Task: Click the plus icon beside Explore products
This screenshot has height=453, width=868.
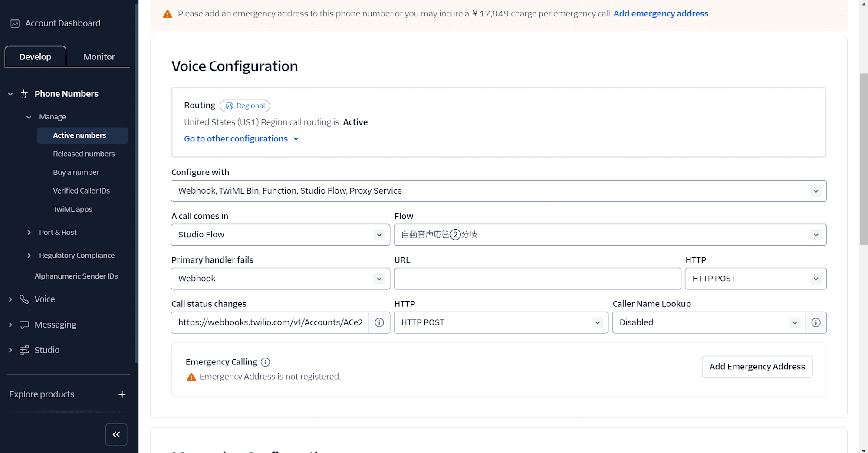Action: coord(122,394)
